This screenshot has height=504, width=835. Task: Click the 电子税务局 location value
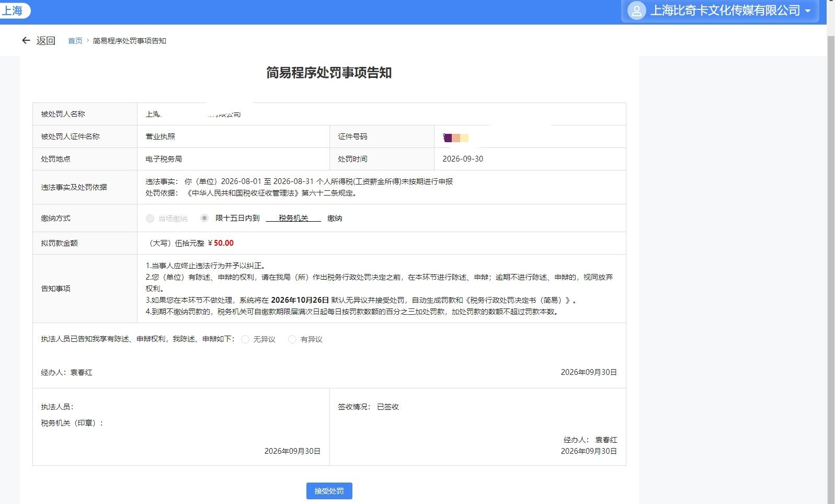click(164, 159)
